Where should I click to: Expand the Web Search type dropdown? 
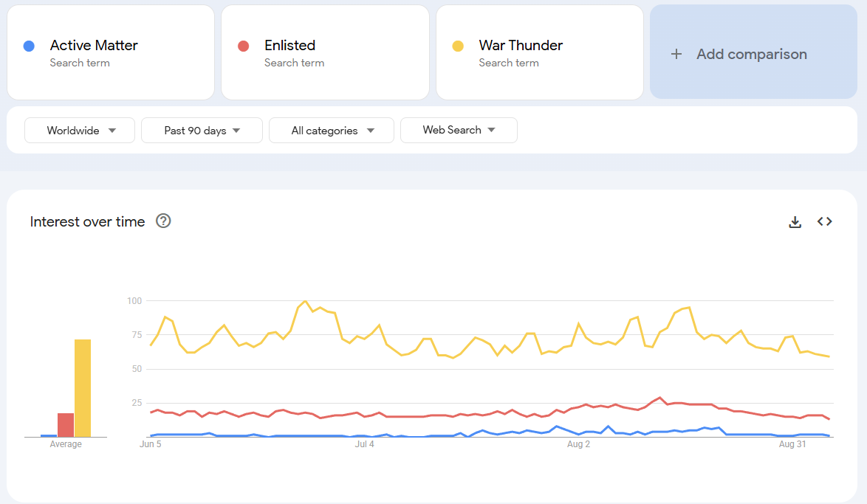tap(459, 131)
